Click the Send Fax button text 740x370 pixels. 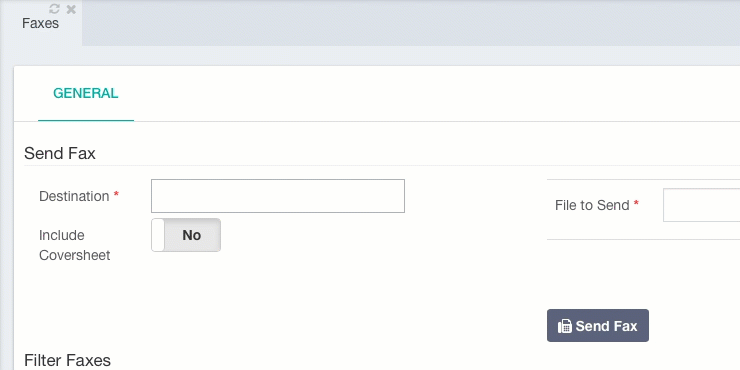[606, 326]
